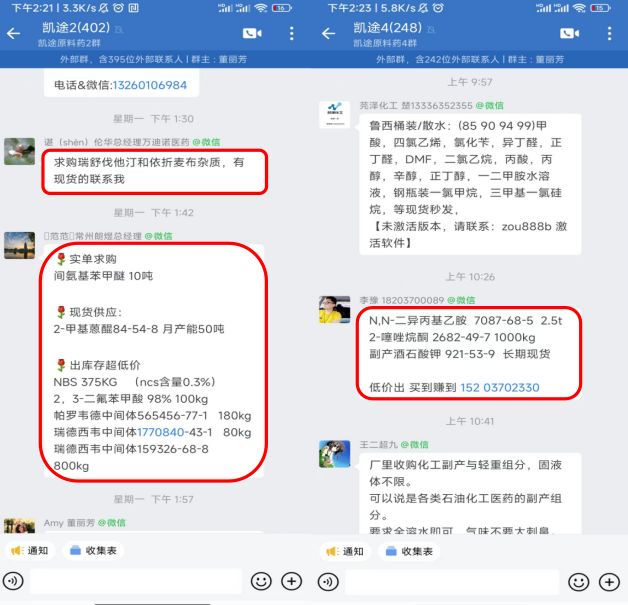Tap voice input icon in right chat

[x=328, y=581]
